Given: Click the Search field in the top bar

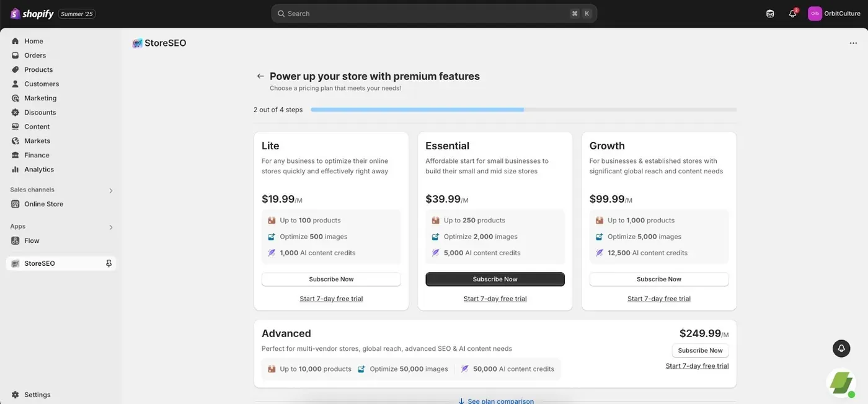Looking at the screenshot, I should [434, 14].
